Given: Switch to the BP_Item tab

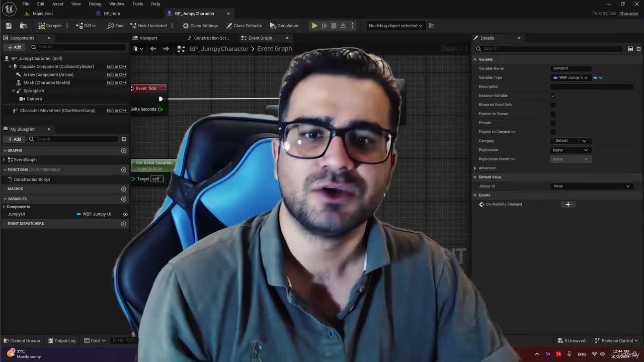Looking at the screenshot, I should [x=112, y=14].
